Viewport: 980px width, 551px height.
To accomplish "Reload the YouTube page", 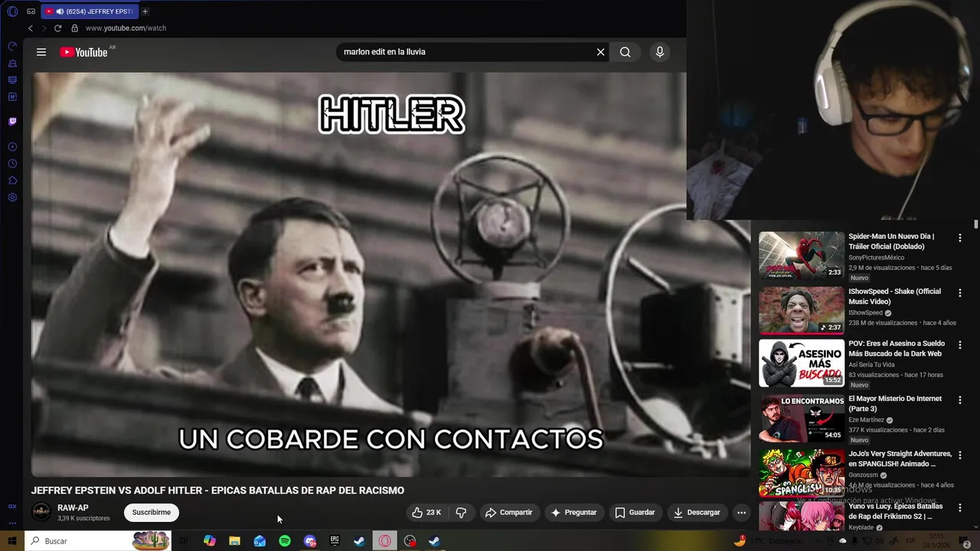I will [x=57, y=28].
